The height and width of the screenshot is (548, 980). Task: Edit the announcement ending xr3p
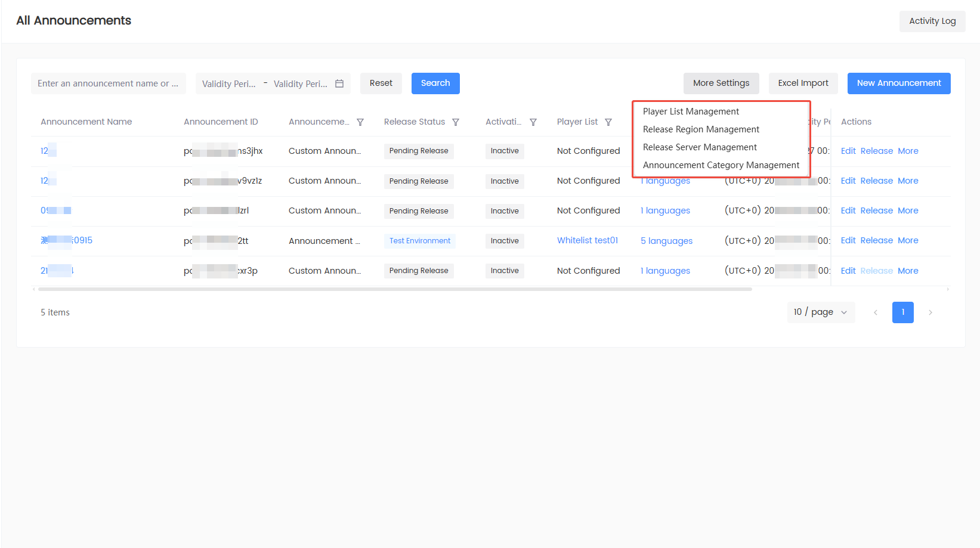[848, 271]
